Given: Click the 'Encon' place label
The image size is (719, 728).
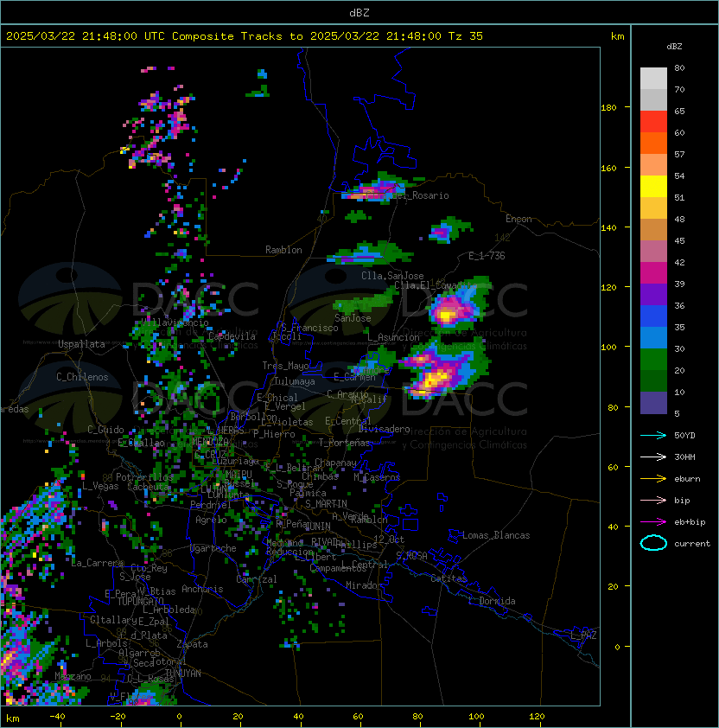Looking at the screenshot, I should (x=519, y=219).
